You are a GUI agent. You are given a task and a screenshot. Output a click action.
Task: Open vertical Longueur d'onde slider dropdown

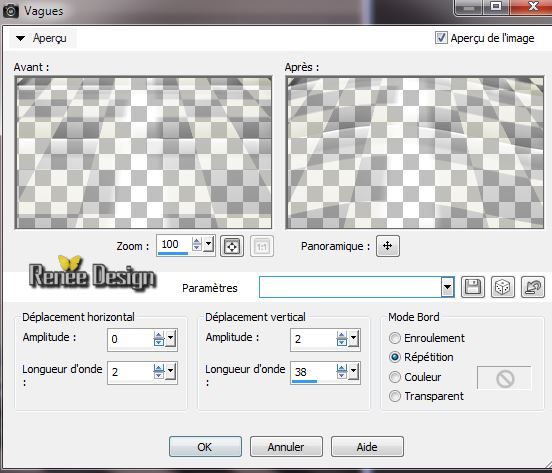tap(353, 372)
